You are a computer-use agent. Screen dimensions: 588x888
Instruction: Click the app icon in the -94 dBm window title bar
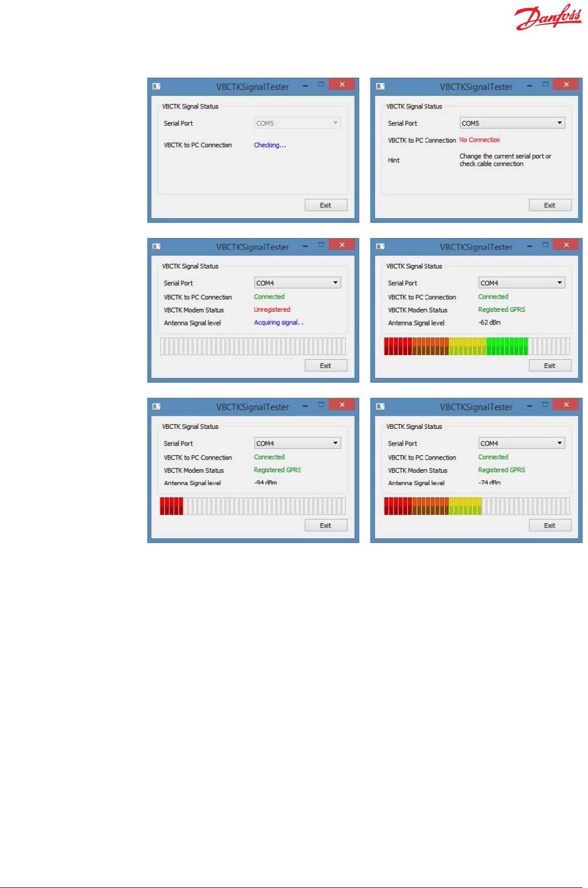[156, 407]
